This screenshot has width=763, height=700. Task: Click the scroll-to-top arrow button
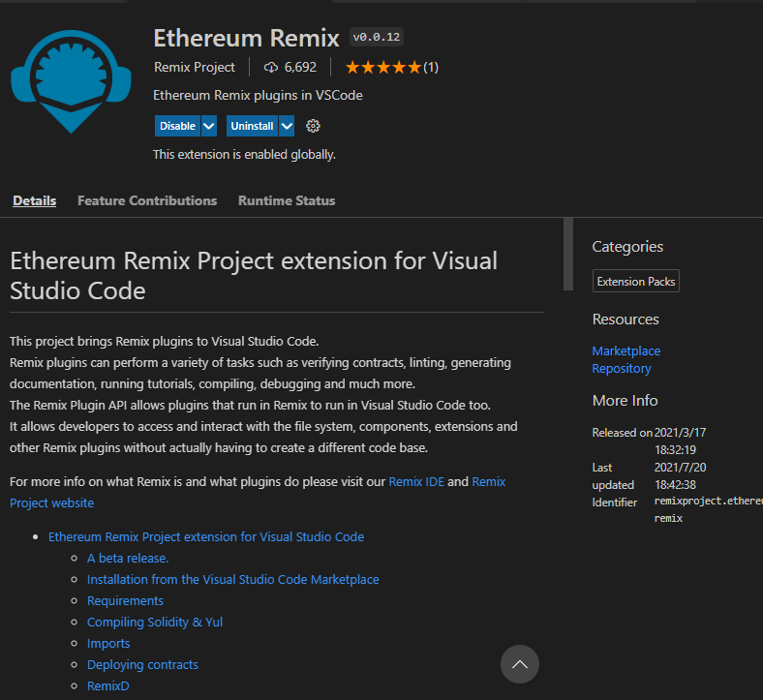520,664
